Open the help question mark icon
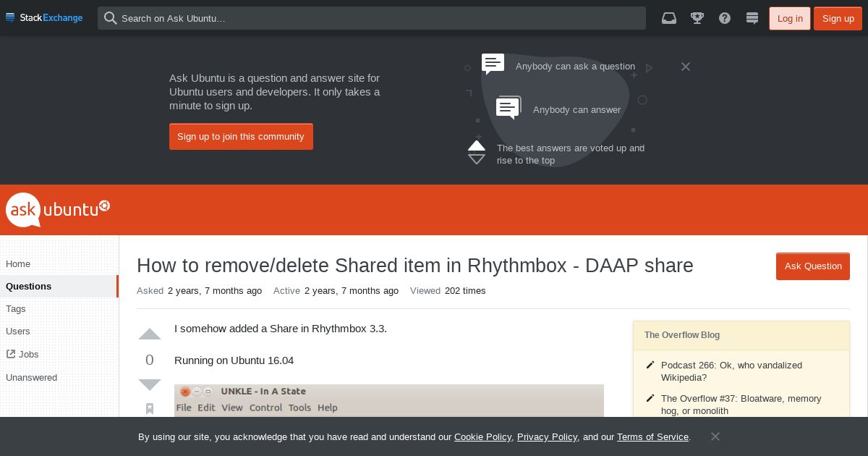Viewport: 868px width, 456px height. tap(725, 18)
